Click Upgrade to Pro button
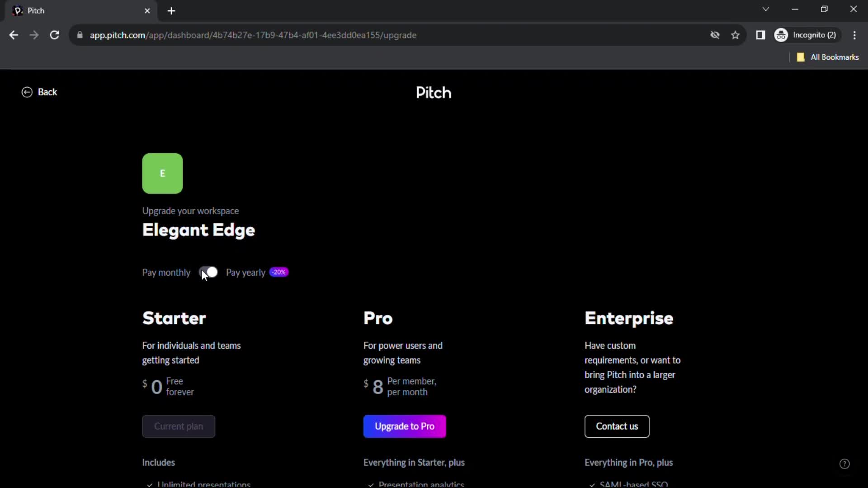This screenshot has width=868, height=488. pyautogui.click(x=405, y=426)
